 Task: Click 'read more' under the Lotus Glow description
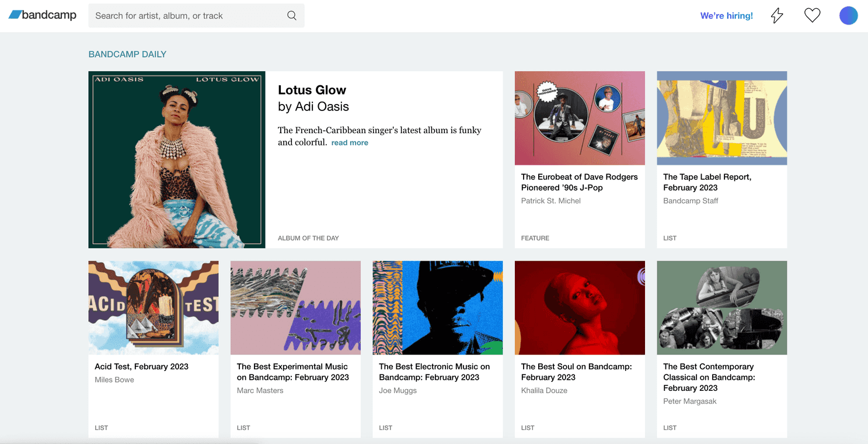coord(349,142)
